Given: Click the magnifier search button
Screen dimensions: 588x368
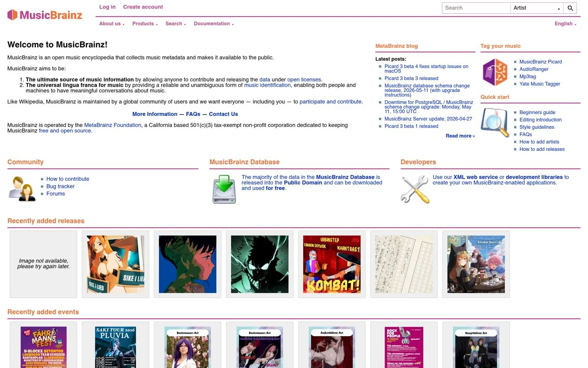Looking at the screenshot, I should 570,8.
